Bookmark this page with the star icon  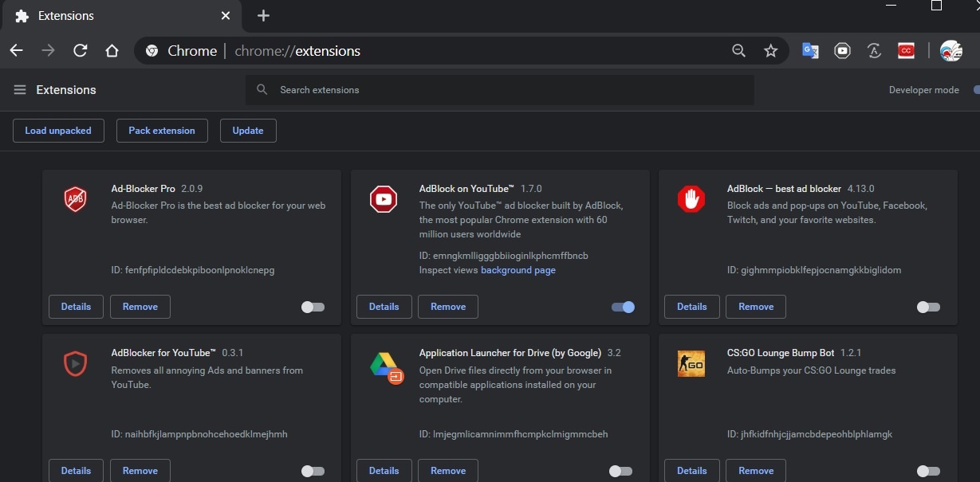[770, 51]
